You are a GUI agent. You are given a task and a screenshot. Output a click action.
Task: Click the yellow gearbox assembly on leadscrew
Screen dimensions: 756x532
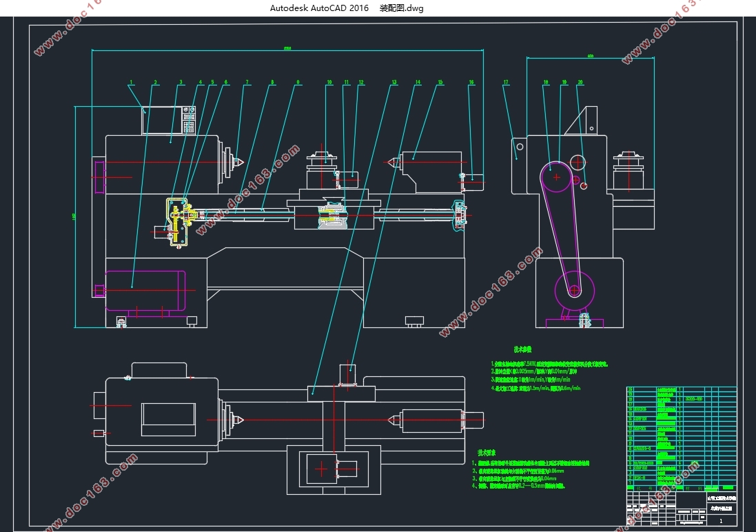coord(181,222)
